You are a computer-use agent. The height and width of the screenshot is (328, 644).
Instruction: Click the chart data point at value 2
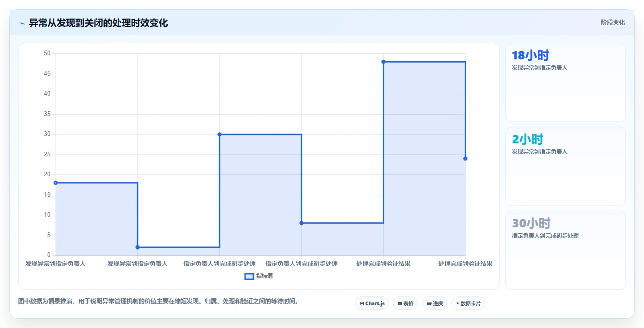click(138, 247)
